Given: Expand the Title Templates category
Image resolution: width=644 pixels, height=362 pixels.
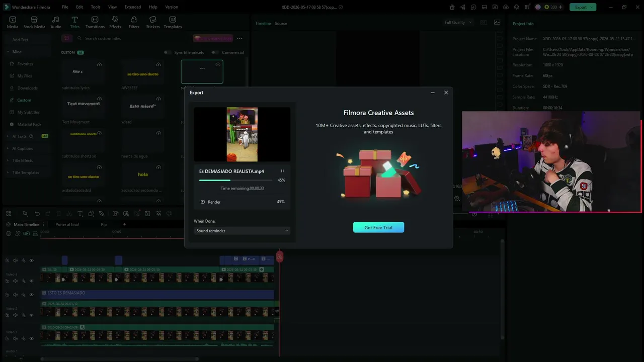Looking at the screenshot, I should pyautogui.click(x=8, y=172).
